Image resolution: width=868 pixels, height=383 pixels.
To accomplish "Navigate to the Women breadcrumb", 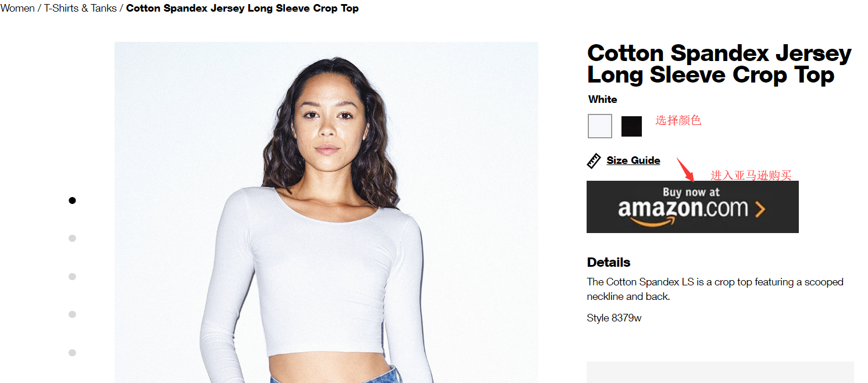I will click(17, 8).
